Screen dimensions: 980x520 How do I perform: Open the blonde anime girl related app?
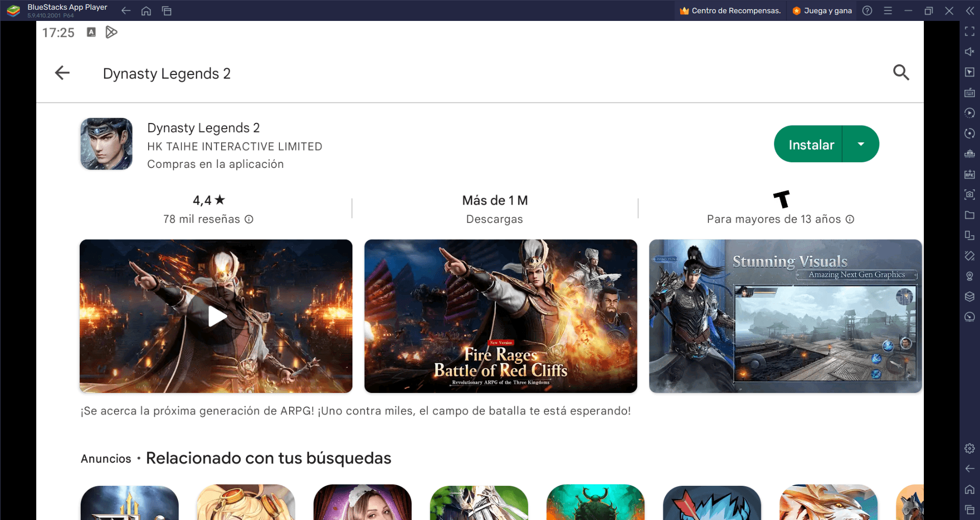coord(246,503)
